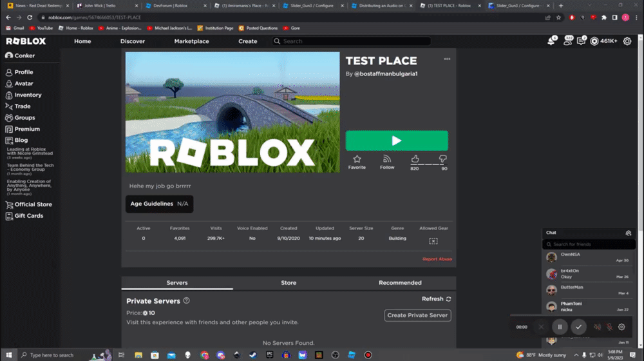Switch to the Recommended tab
Screen dimensions: 644x361
click(400, 283)
